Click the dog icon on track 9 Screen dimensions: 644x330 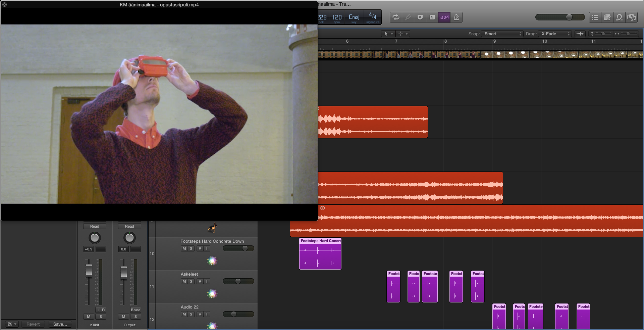(x=212, y=228)
